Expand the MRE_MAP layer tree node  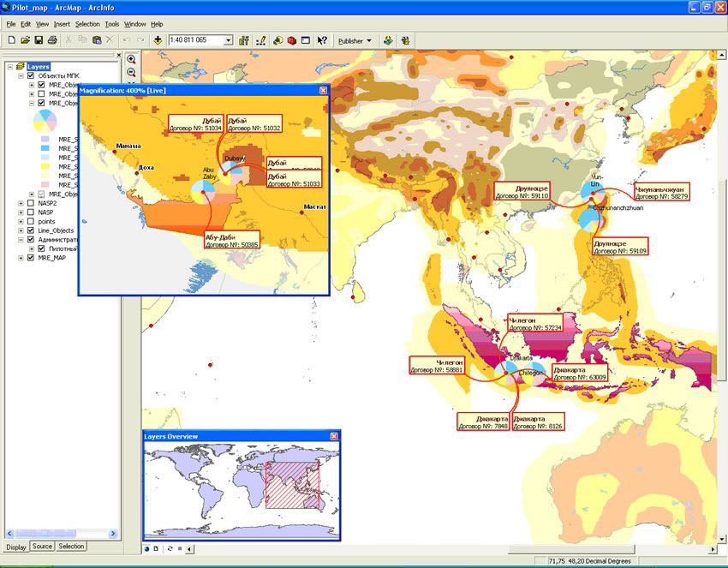(x=21, y=258)
